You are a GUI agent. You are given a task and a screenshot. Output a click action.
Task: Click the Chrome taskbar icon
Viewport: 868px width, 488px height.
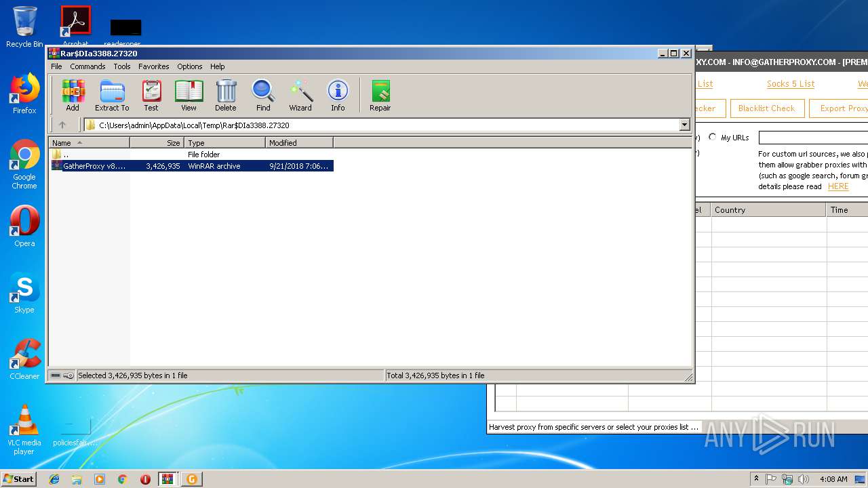point(122,479)
